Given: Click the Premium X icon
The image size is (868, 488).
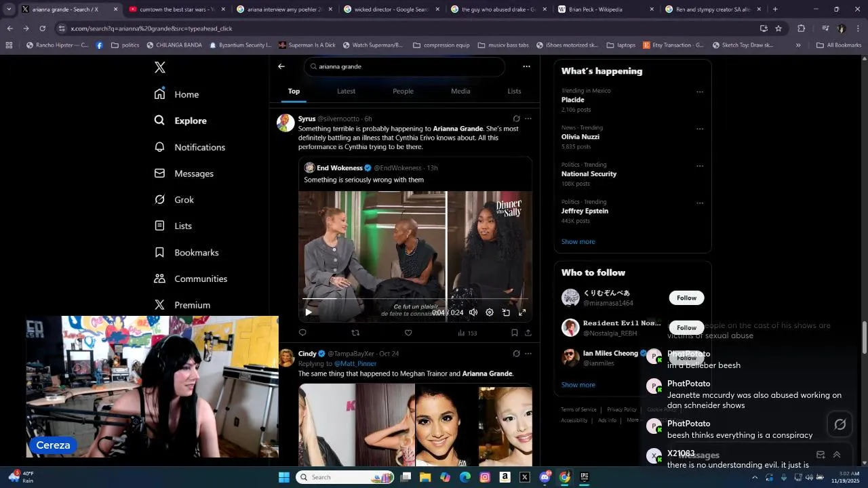Looking at the screenshot, I should 160,305.
